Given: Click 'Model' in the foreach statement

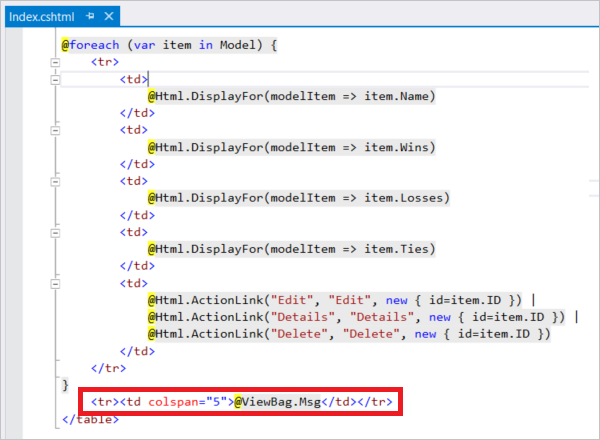Looking at the screenshot, I should pos(238,45).
